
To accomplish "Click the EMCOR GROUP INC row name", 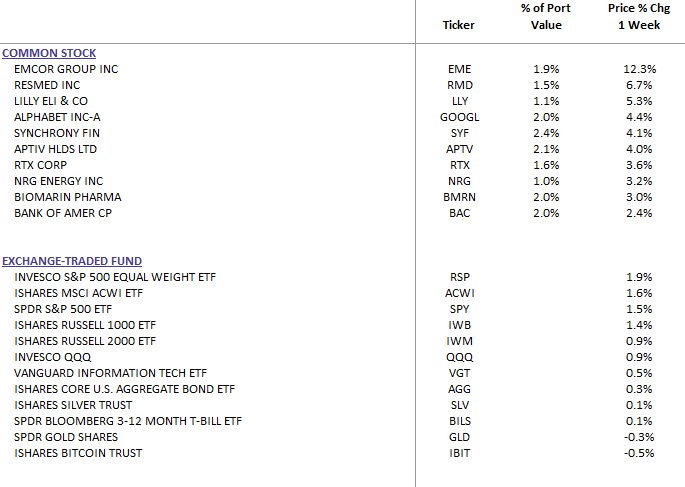I will click(x=66, y=69).
